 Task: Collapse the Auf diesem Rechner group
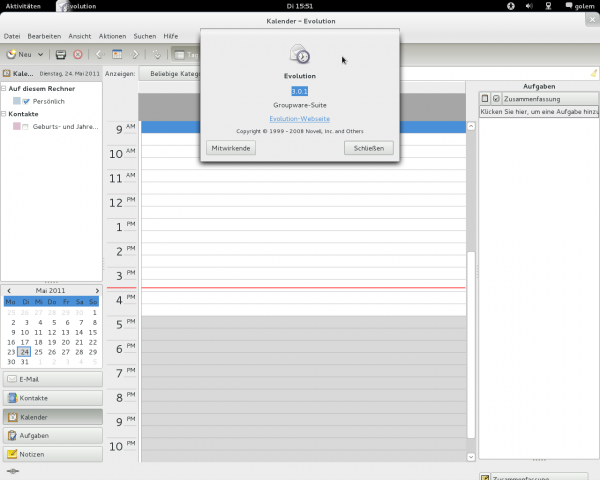(x=3, y=88)
